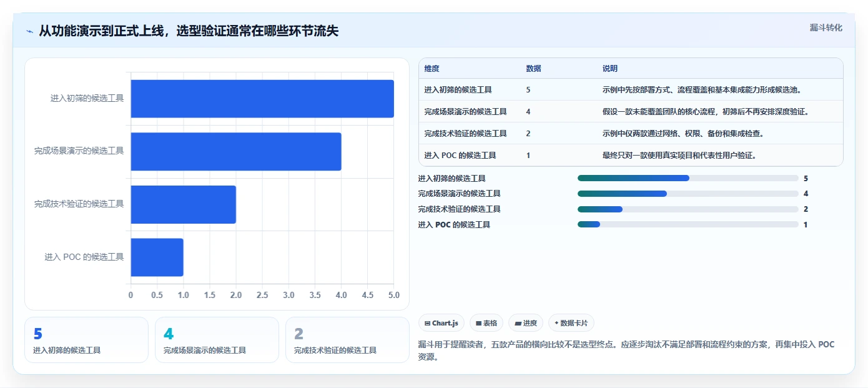Click the progress value 4 beside 完成场景演示的候选工具
The image size is (868, 388).
[x=806, y=194]
